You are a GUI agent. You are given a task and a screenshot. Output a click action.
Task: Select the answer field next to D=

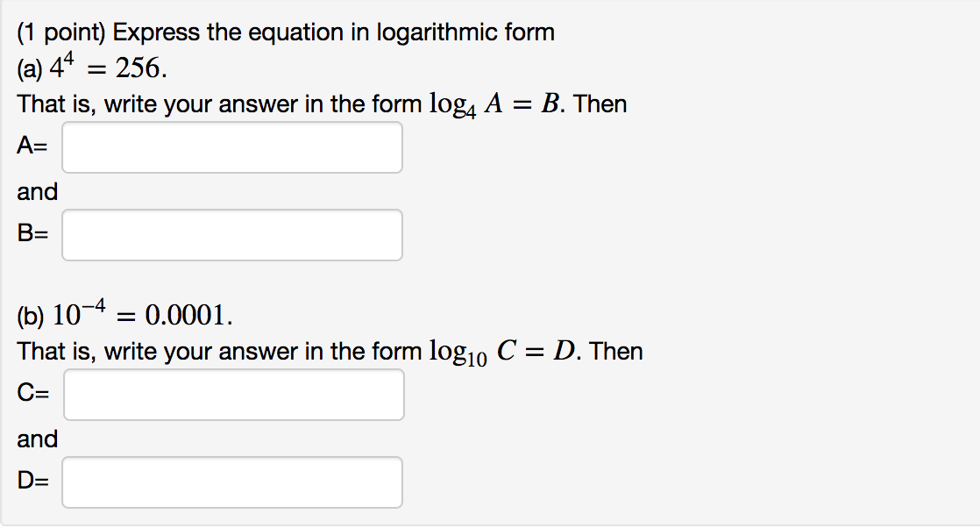click(231, 482)
